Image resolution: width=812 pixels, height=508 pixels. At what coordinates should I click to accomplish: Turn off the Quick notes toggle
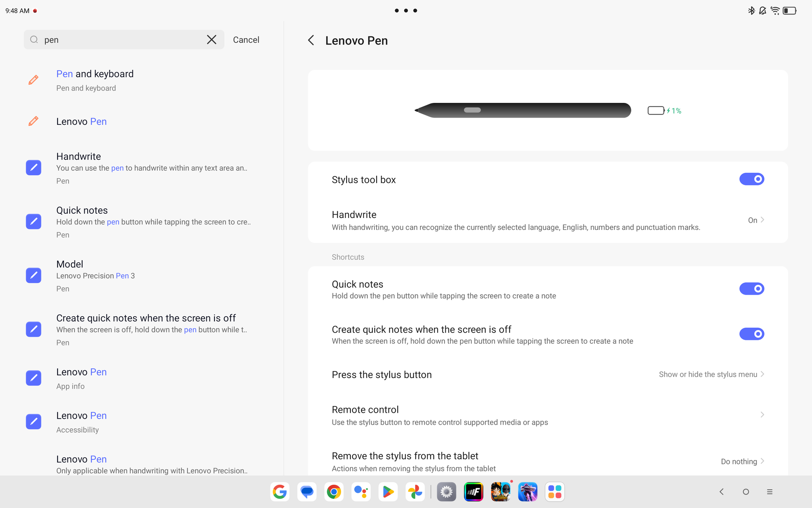[751, 289]
